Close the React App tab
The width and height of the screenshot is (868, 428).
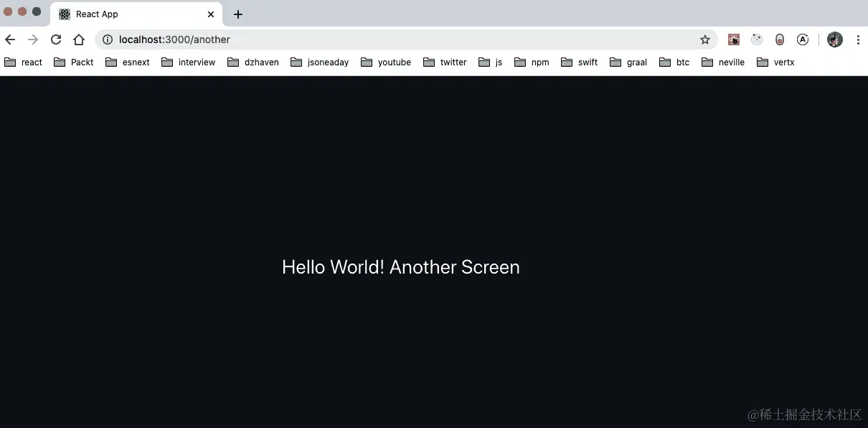pos(211,14)
